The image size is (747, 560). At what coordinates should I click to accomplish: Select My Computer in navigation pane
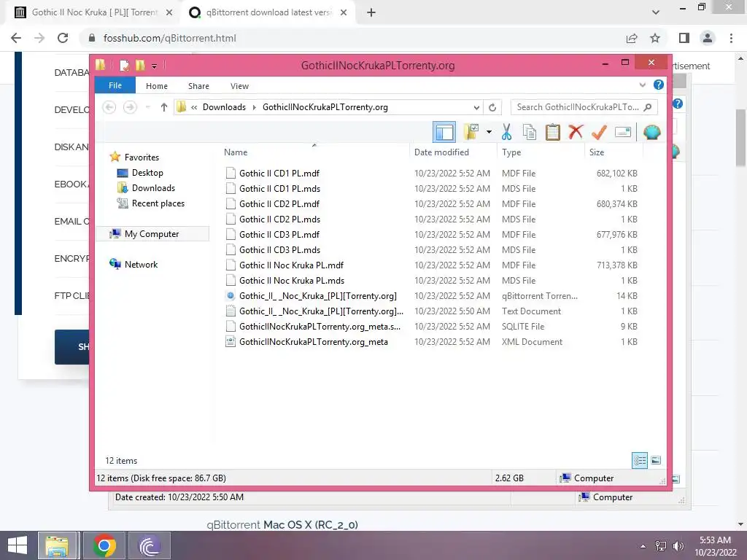(x=152, y=234)
